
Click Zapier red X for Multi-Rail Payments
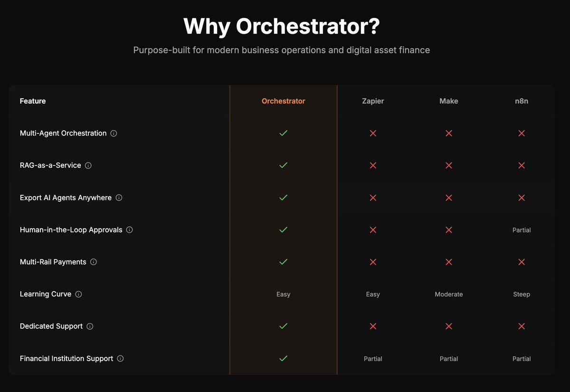(x=373, y=262)
